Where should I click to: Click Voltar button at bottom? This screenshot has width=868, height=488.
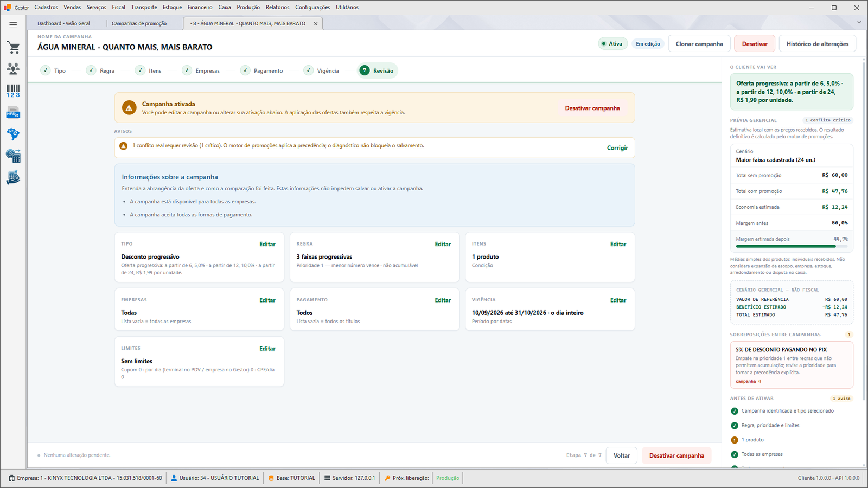(x=622, y=455)
